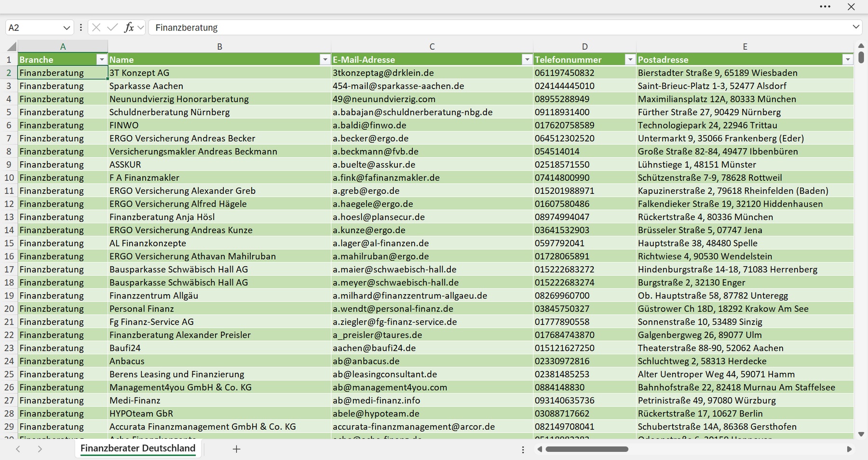The height and width of the screenshot is (460, 868).
Task: Select cell Finanzzentrum Allgäu
Action: (x=219, y=296)
